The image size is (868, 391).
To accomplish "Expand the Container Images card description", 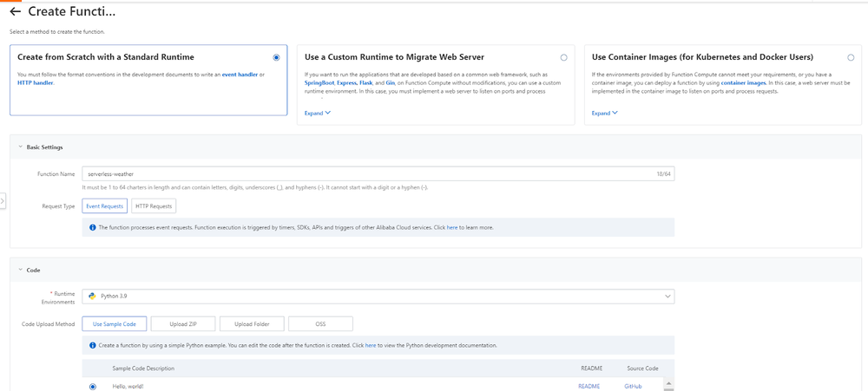I will (x=604, y=113).
